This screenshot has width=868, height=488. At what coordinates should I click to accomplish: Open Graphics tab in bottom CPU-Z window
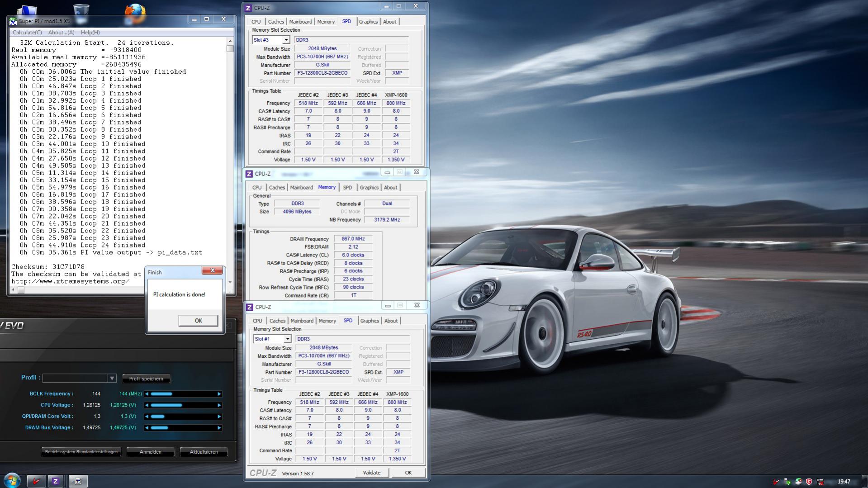(x=370, y=321)
